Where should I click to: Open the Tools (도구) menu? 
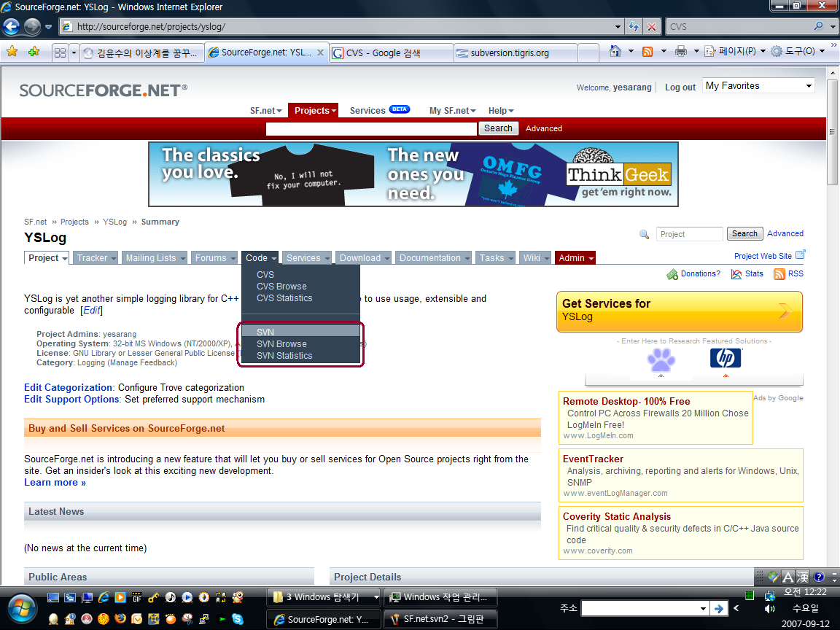(x=798, y=52)
